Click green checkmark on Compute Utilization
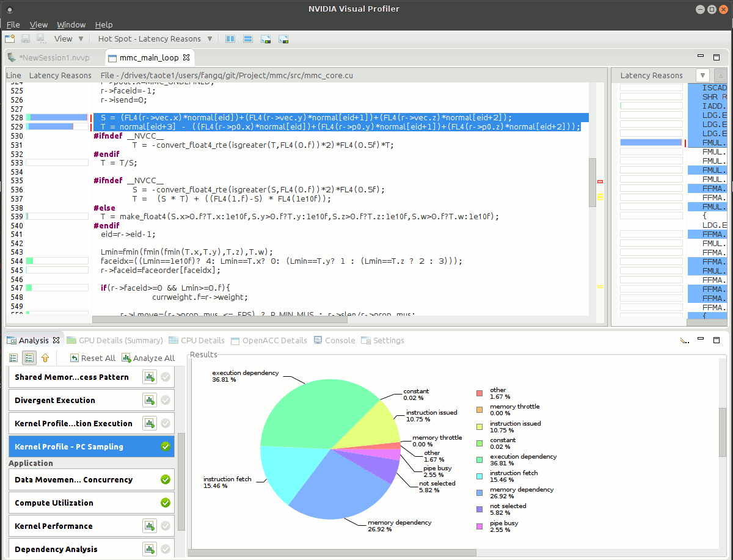 click(165, 503)
